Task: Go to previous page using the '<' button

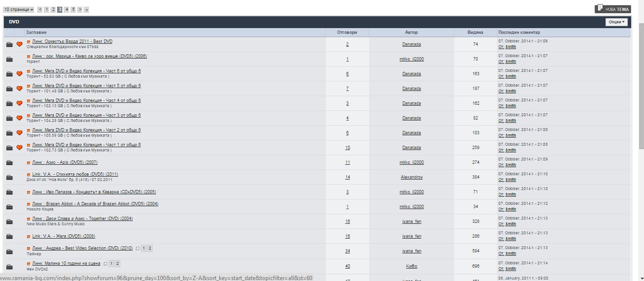Action: pyautogui.click(x=40, y=10)
